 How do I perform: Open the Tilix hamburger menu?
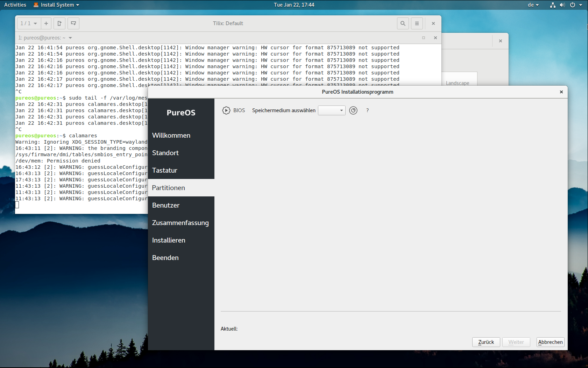(417, 23)
